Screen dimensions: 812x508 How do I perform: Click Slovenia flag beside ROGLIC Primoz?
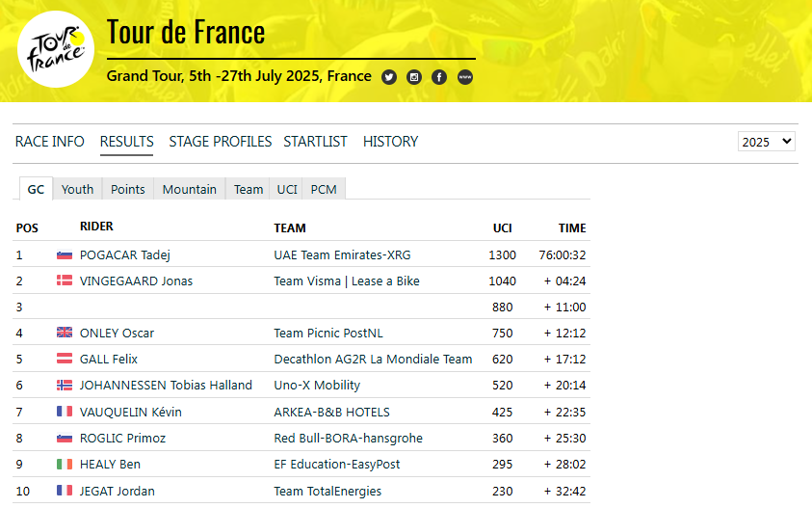point(65,438)
